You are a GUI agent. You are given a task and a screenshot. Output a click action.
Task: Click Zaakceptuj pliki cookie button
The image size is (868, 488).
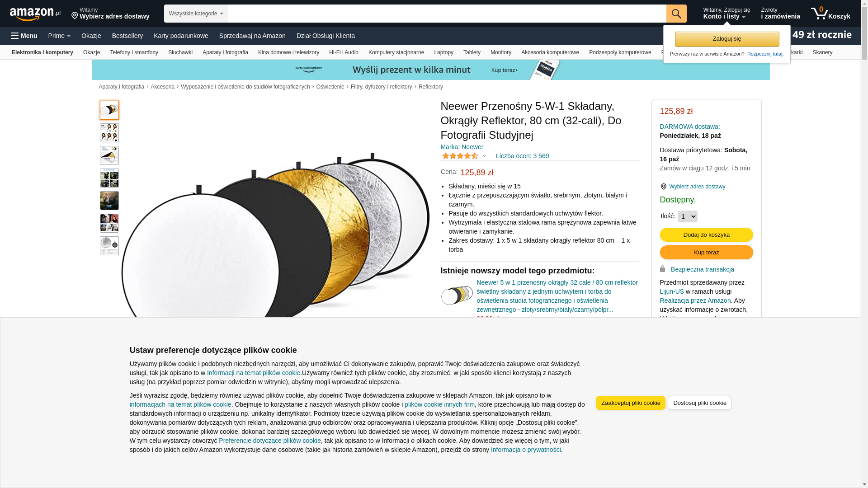click(x=631, y=403)
